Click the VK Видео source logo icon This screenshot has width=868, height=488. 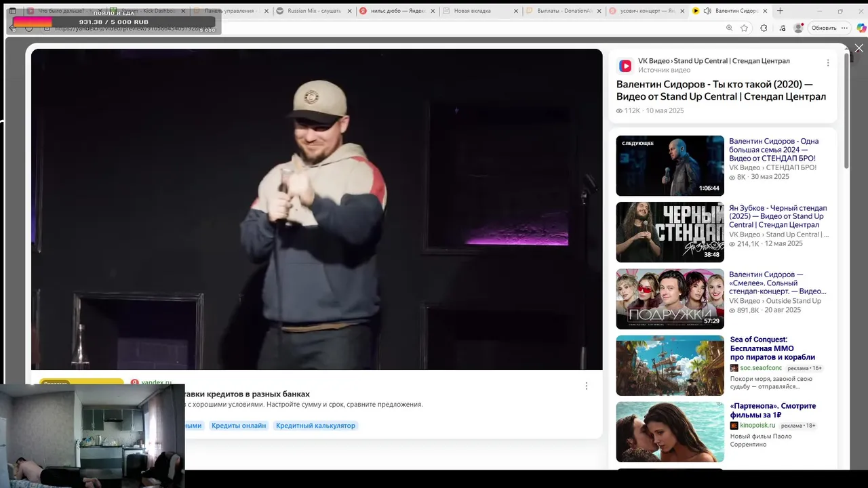pyautogui.click(x=625, y=66)
